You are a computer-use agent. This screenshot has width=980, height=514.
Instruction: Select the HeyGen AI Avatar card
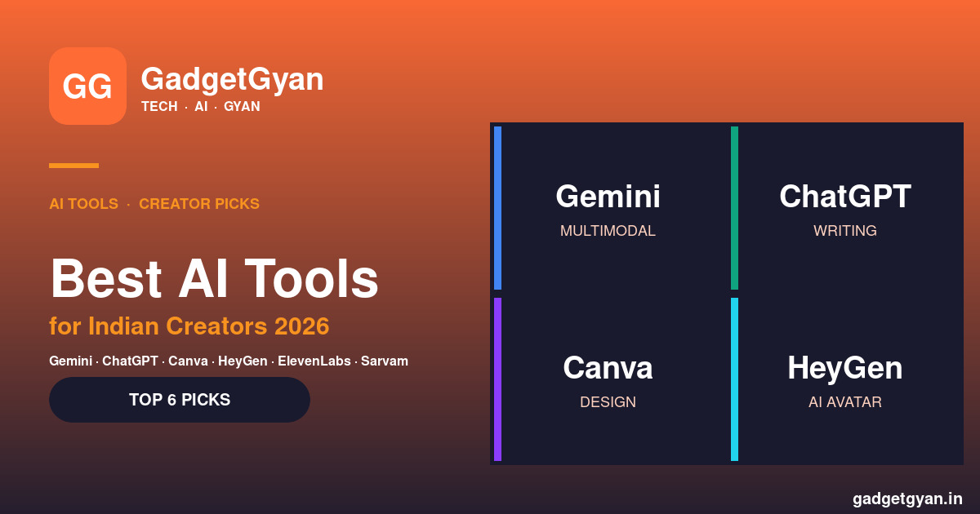point(845,379)
